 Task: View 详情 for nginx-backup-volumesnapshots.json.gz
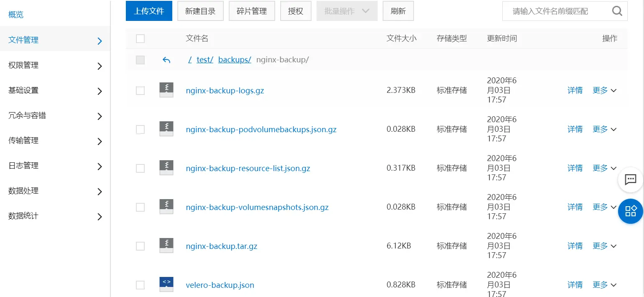575,207
